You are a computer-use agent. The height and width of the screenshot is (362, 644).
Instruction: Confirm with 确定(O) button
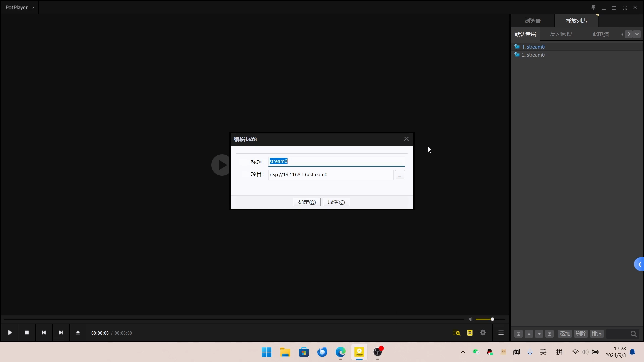307,202
